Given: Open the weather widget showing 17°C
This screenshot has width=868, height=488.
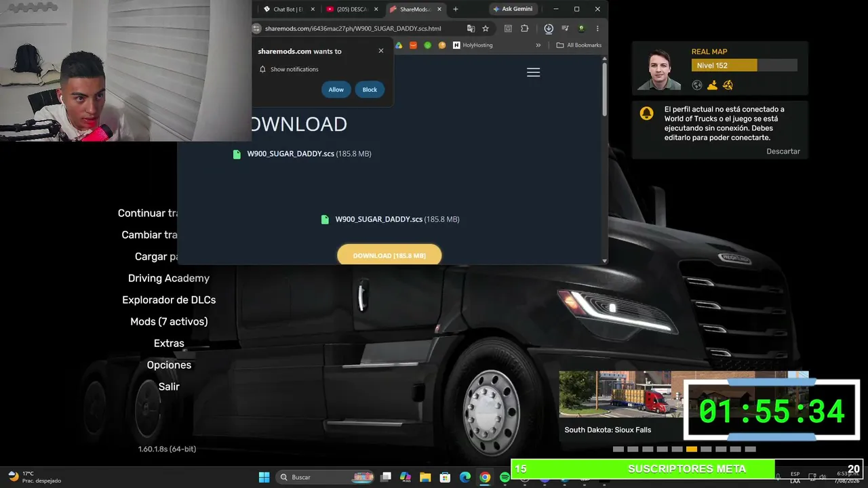Looking at the screenshot, I should [34, 477].
